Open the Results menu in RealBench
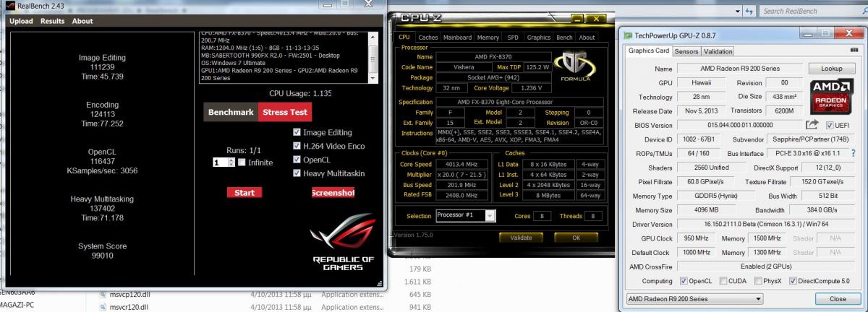Screen dimensions: 868x312 point(52,21)
